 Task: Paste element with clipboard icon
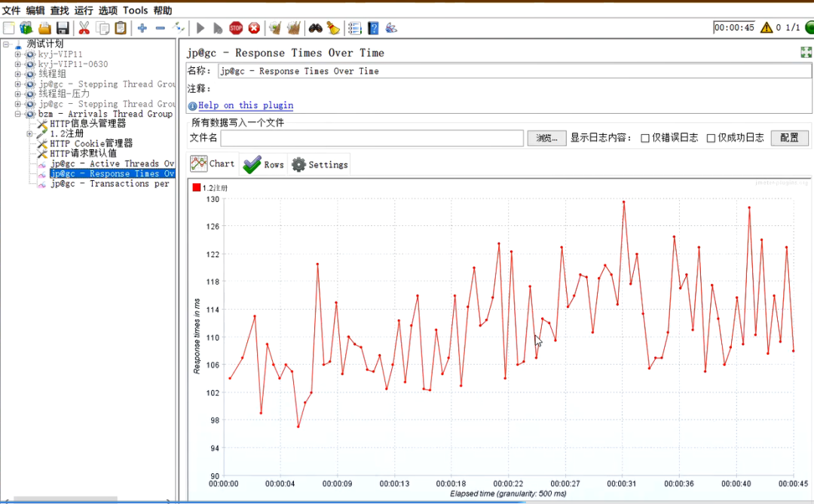tap(121, 28)
